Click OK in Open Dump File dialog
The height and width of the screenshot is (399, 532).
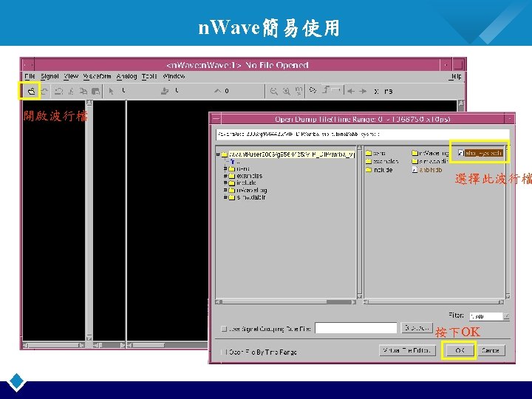tap(460, 350)
